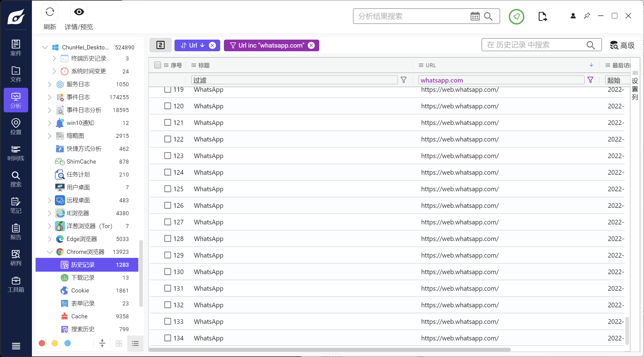This screenshot has height=357, width=644.
Task: Click the hamburger menu at sidebar bottom
Action: coord(16,346)
